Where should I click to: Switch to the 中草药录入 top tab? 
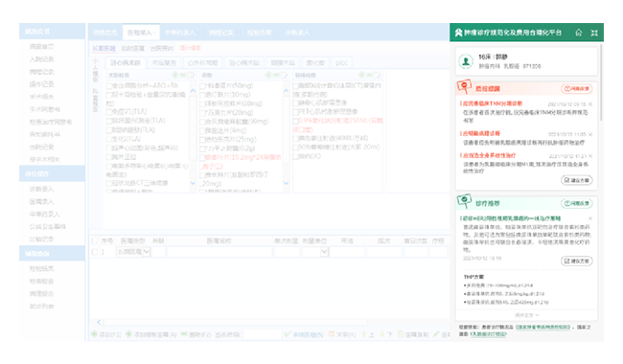180,33
